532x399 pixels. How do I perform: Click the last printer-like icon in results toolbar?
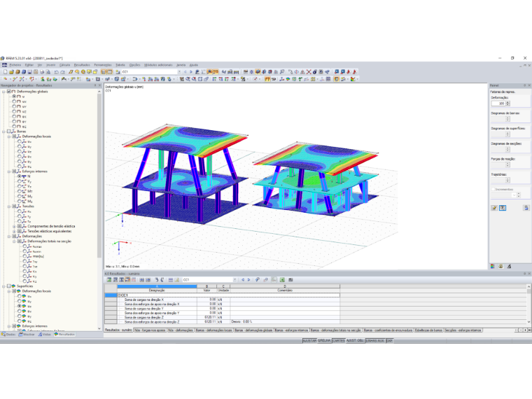click(290, 280)
